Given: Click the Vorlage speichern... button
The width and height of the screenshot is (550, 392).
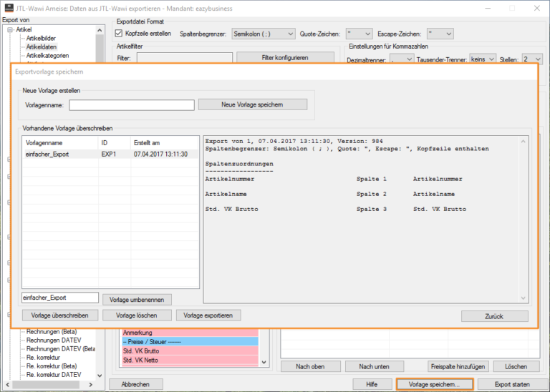Looking at the screenshot, I should pos(434,385).
